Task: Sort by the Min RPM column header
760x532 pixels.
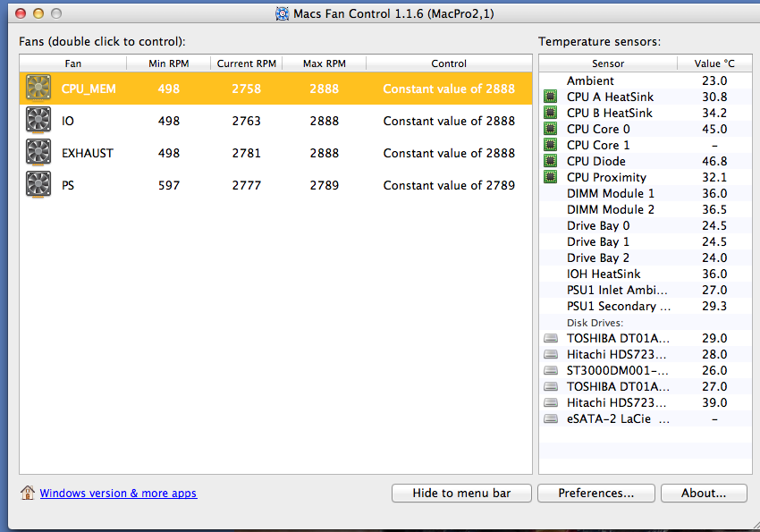Action: tap(169, 63)
